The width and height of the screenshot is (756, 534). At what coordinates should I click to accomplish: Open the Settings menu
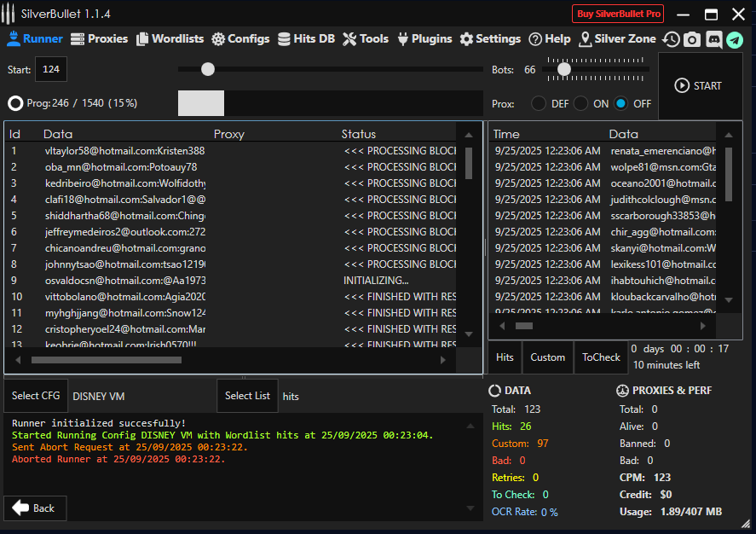tap(490, 39)
